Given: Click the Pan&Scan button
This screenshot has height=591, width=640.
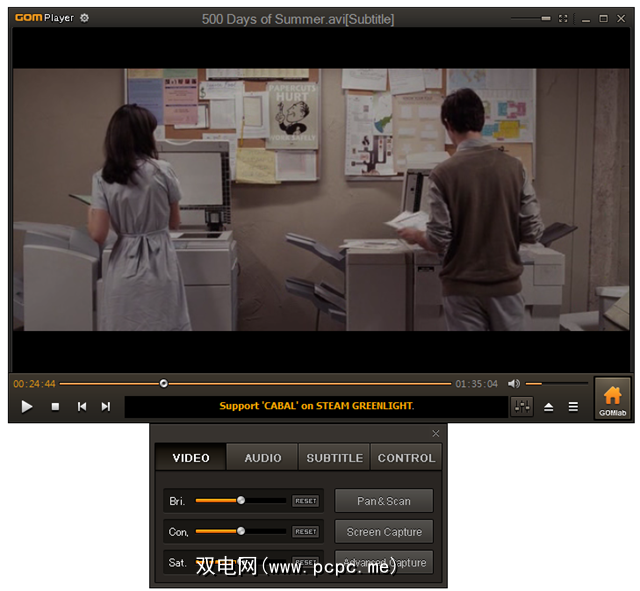Looking at the screenshot, I should [x=384, y=501].
